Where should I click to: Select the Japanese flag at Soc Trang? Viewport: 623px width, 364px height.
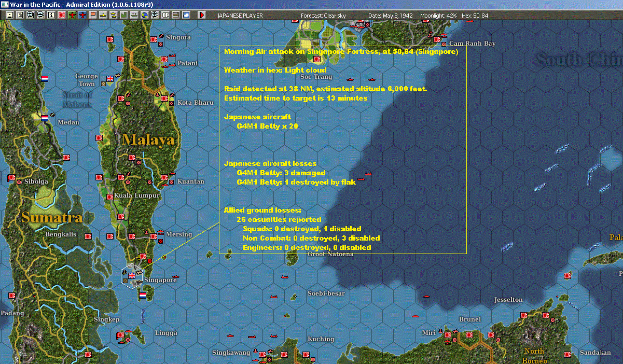coord(316,60)
